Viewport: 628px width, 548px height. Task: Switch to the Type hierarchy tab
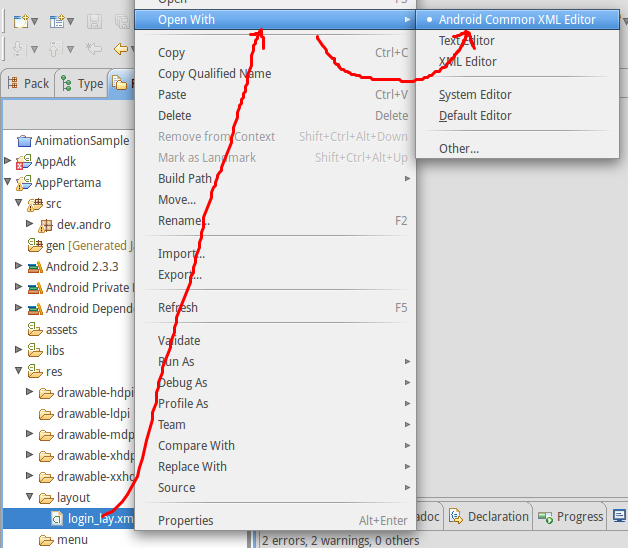point(82,84)
